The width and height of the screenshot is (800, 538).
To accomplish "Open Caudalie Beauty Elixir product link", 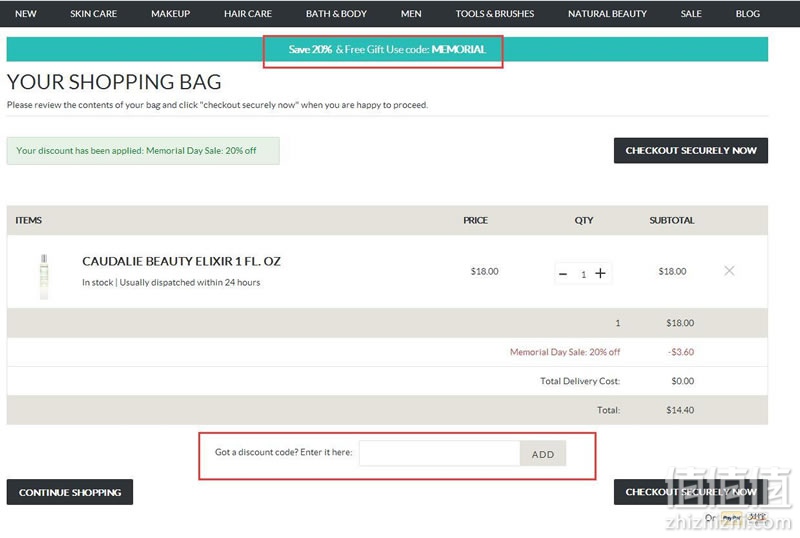I will point(181,261).
